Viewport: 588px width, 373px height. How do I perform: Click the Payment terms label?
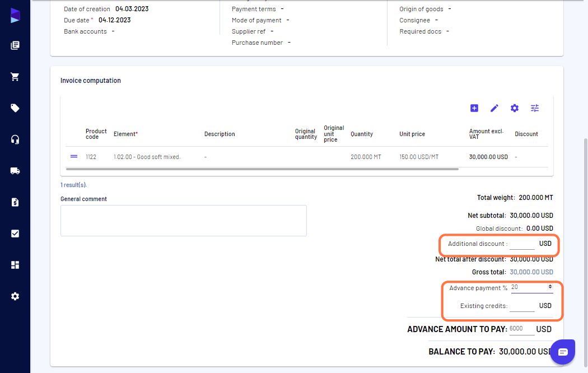coord(254,9)
